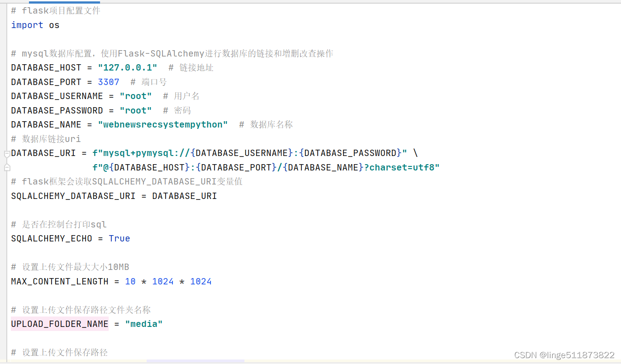The height and width of the screenshot is (364, 621).
Task: Click the DATABASE_HOST variable name
Action: point(46,67)
